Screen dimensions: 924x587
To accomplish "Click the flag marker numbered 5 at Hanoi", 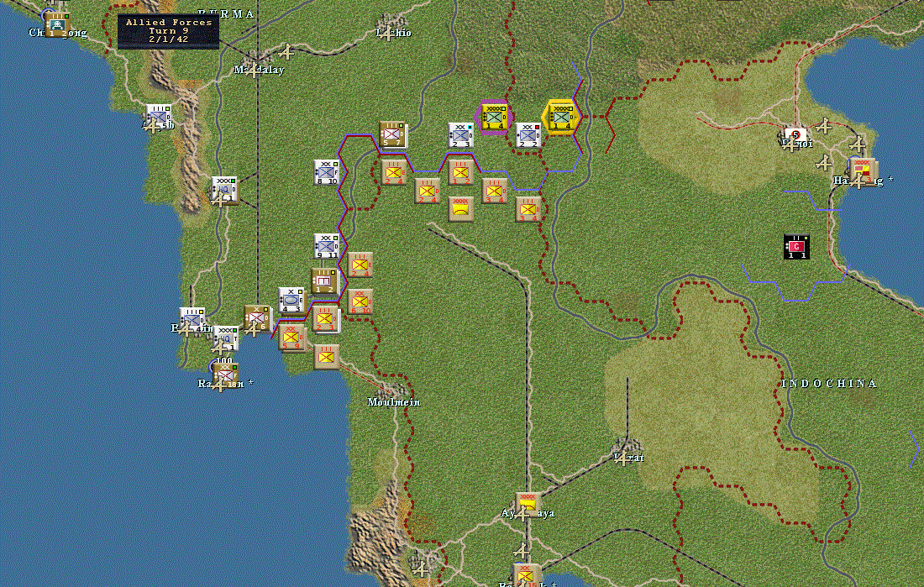I will 795,135.
